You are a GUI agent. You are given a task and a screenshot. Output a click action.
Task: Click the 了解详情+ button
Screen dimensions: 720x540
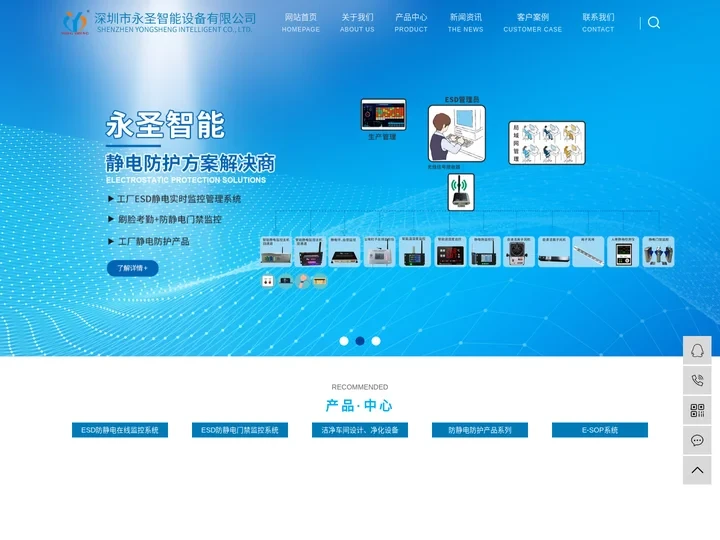coord(132,268)
